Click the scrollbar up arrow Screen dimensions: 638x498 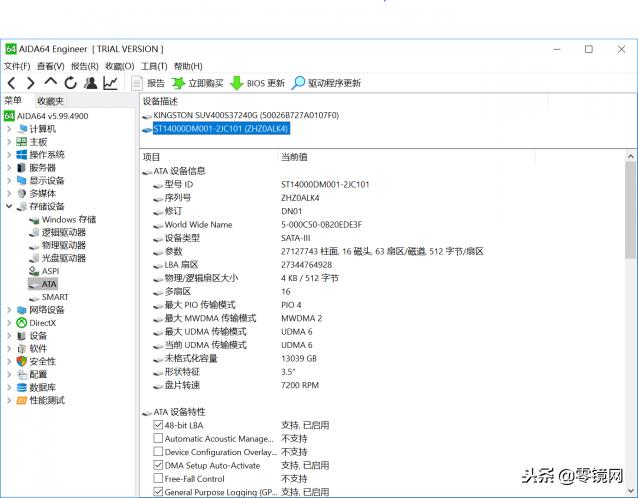pos(630,156)
